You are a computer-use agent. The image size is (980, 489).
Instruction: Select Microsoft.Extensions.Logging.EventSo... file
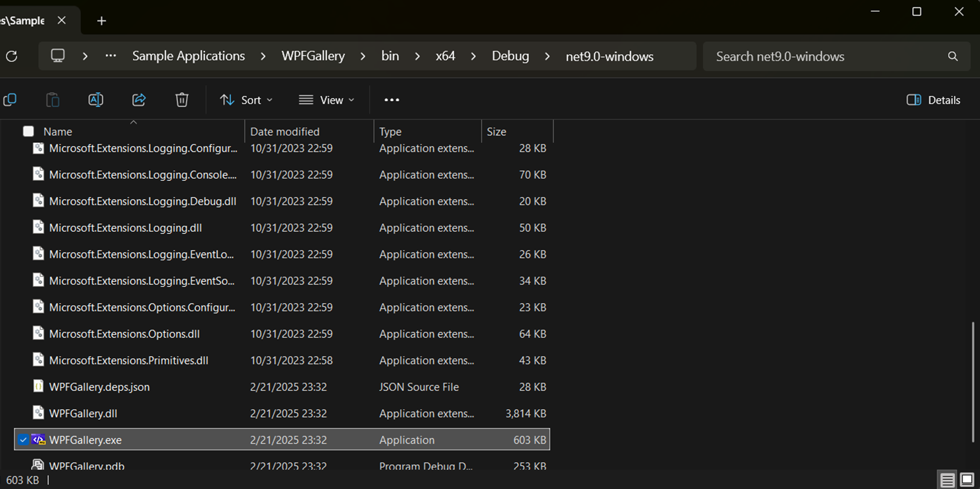pos(142,281)
